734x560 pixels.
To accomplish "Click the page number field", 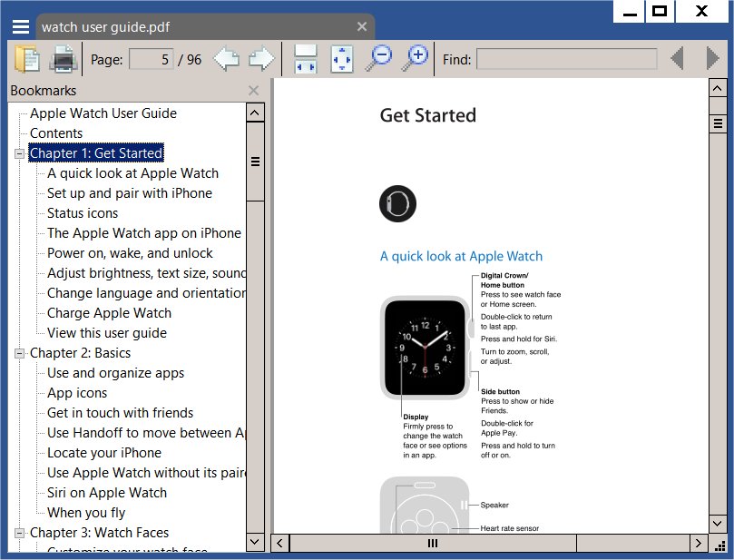I will click(x=152, y=60).
